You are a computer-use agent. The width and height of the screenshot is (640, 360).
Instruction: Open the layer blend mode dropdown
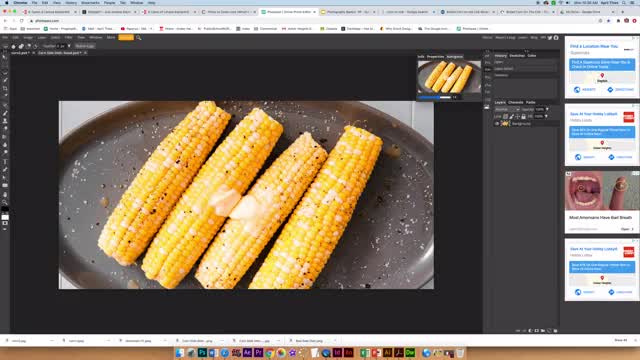coord(507,109)
